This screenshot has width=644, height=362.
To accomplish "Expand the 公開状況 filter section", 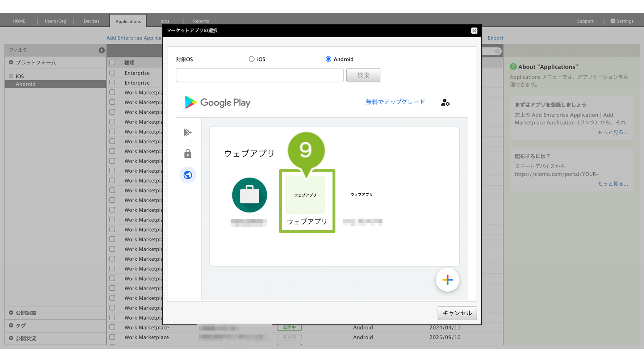I will (x=11, y=338).
